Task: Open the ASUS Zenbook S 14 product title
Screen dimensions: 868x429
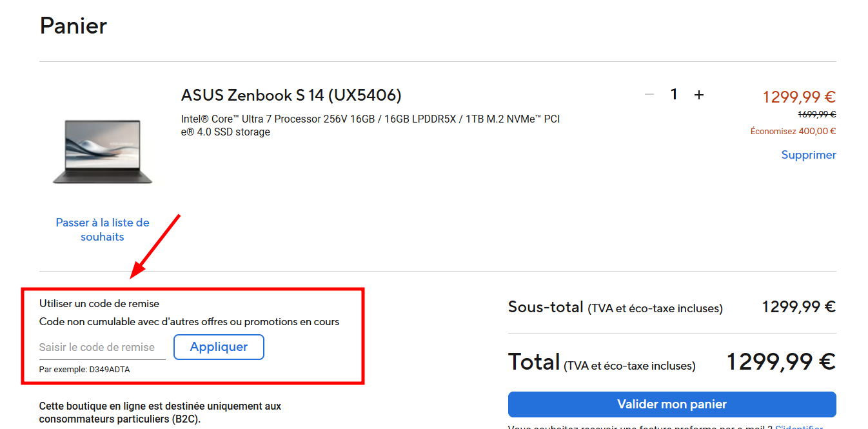Action: 291,95
